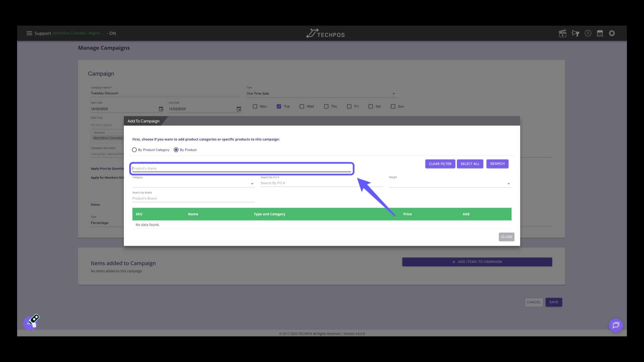Open the chat support bubble
Viewport: 644px width, 362px height.
[616, 325]
